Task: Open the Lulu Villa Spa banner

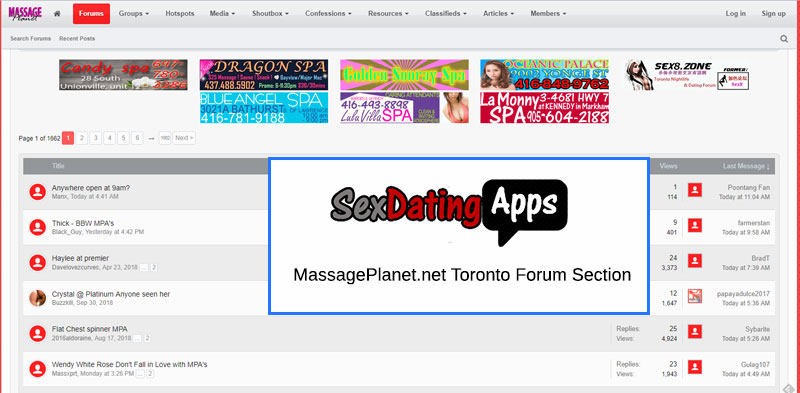Action: (404, 108)
